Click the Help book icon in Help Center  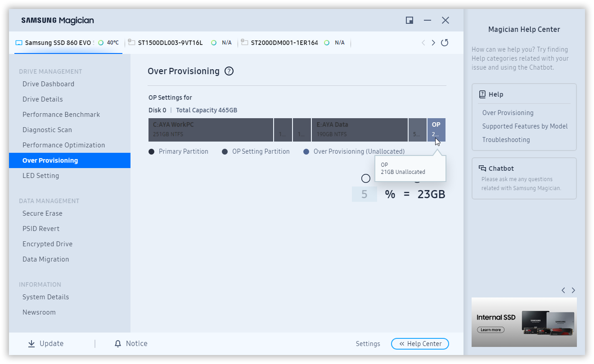pos(482,94)
